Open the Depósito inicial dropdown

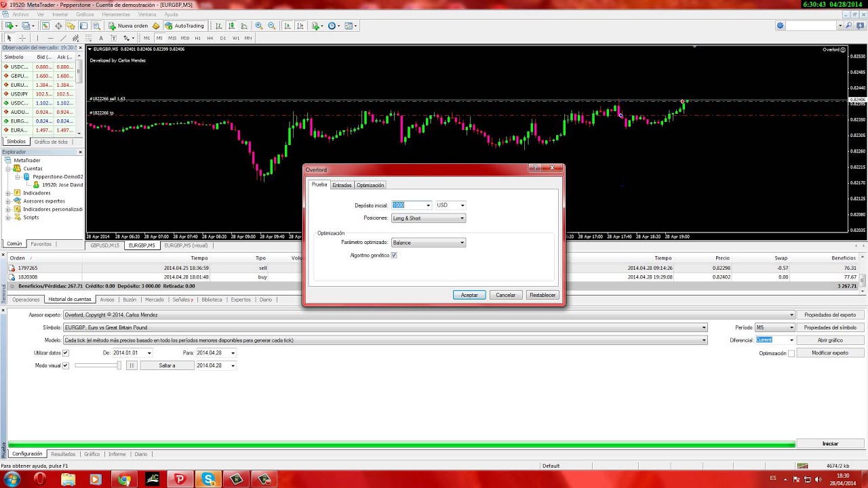[428, 205]
